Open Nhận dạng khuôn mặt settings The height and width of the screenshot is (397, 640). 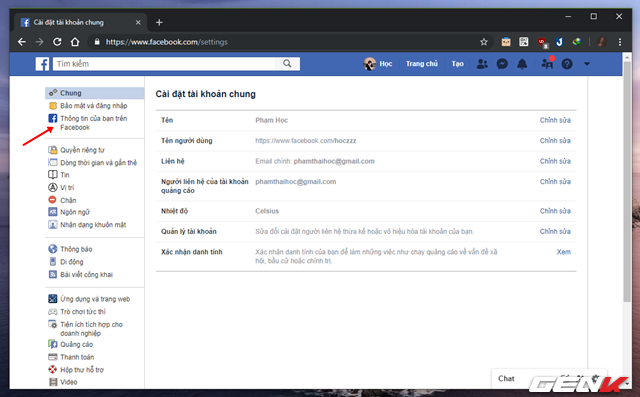93,225
